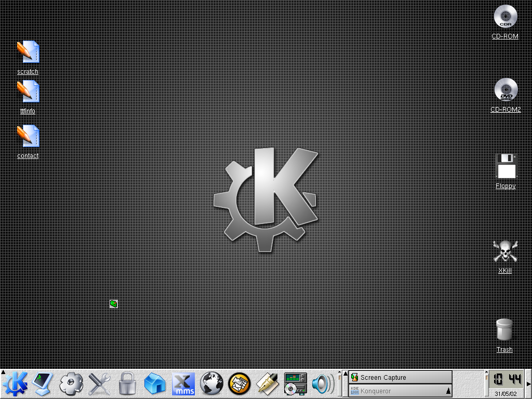Screen dimensions: 532x399
Task: Click the small green icon on the desktop
Action: [114, 303]
